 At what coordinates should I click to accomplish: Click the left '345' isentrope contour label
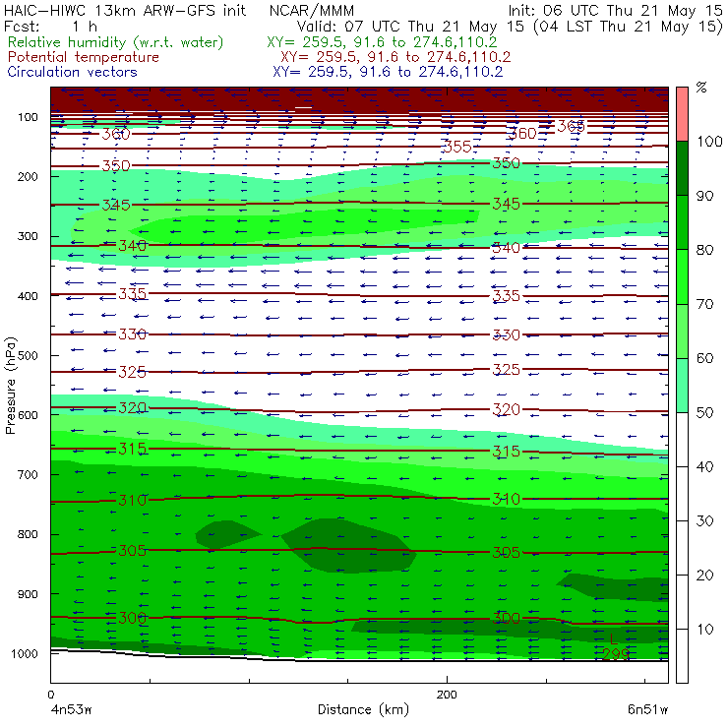click(116, 205)
